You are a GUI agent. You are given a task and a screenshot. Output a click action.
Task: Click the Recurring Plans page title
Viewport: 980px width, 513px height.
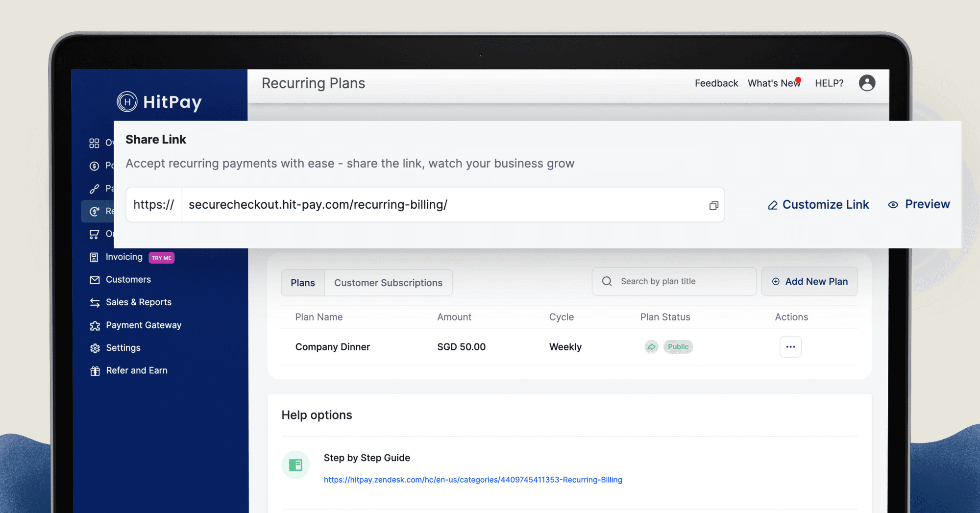click(313, 83)
